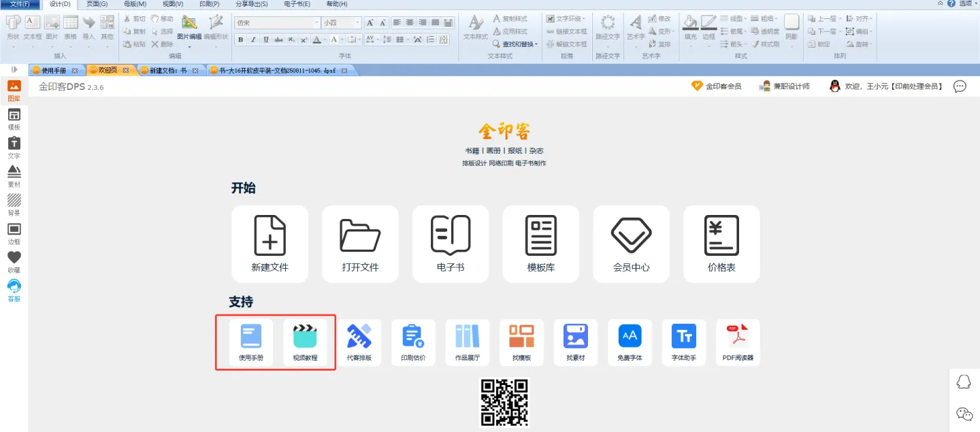Image resolution: width=980 pixels, height=432 pixels.
Task: Click the 免费字体 free fonts icon
Action: click(x=630, y=342)
